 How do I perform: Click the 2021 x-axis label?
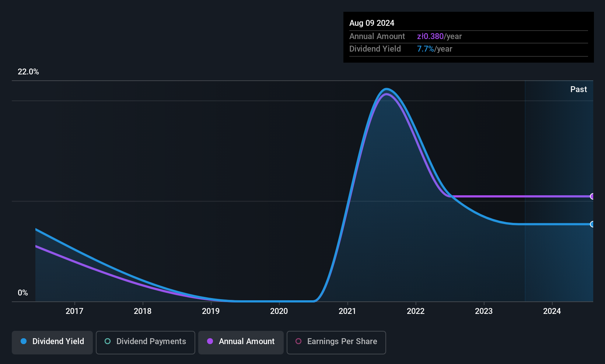coord(347,311)
